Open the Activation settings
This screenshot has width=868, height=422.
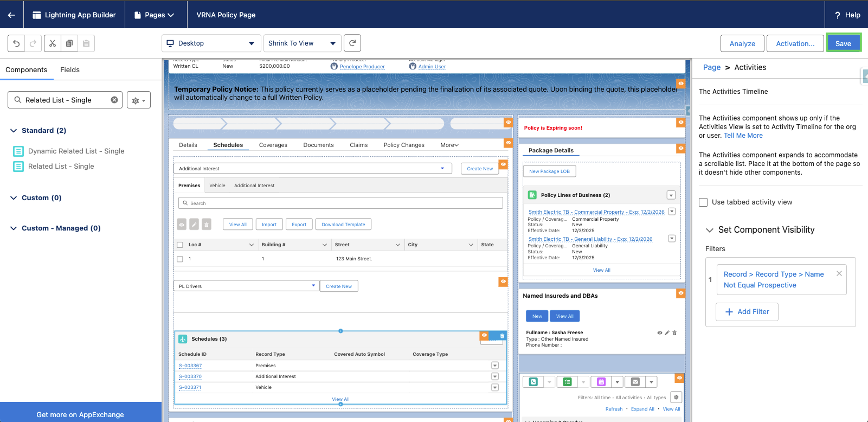pos(795,43)
